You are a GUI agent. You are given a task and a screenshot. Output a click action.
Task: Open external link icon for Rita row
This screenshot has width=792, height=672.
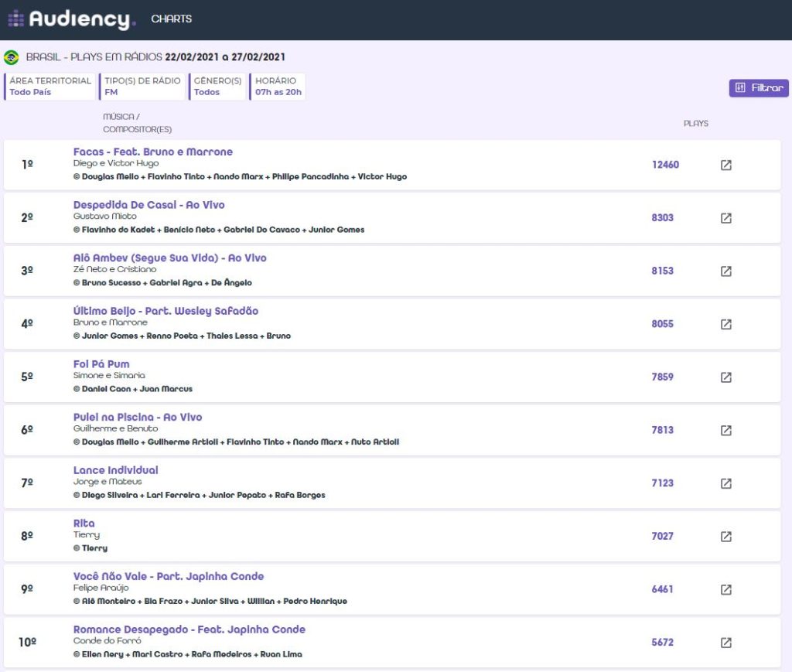(725, 536)
